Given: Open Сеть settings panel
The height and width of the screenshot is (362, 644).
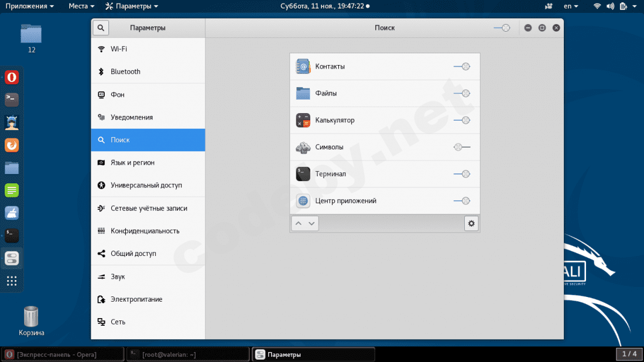Looking at the screenshot, I should (148, 322).
